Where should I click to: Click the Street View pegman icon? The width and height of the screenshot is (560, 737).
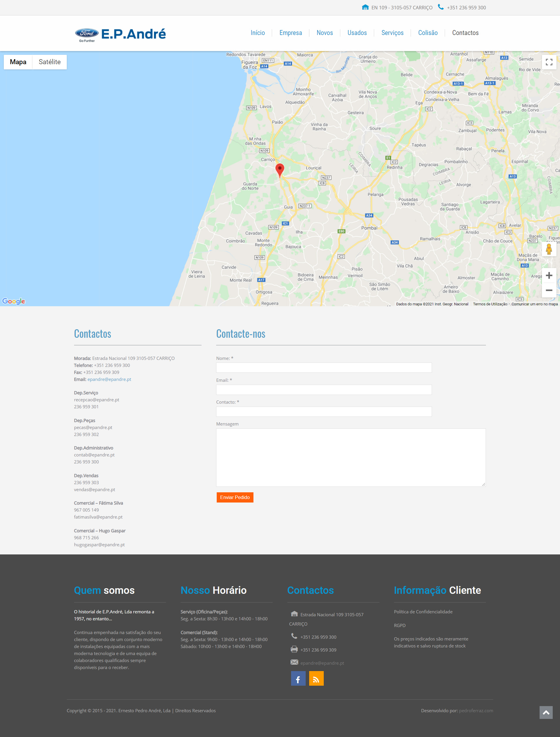549,249
